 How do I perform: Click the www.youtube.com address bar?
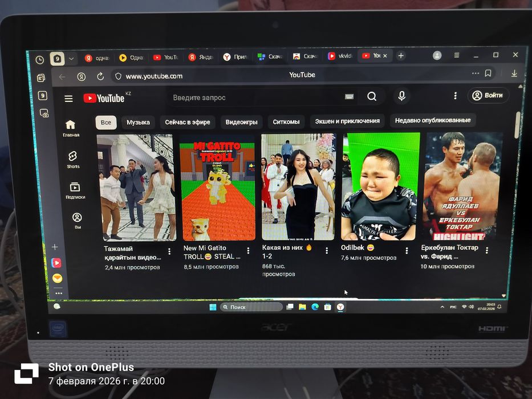154,76
